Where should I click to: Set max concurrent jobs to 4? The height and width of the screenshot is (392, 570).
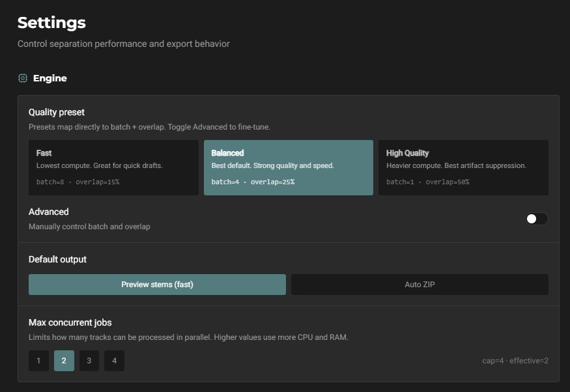(114, 361)
